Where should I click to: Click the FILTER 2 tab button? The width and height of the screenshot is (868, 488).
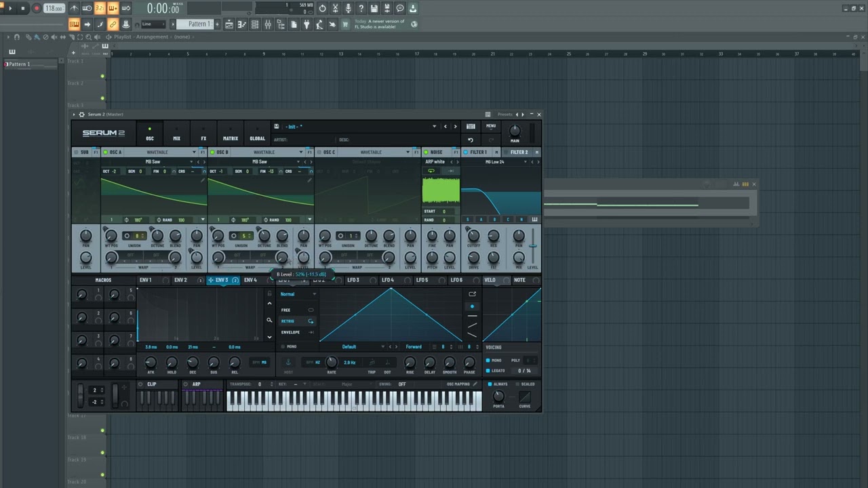(519, 152)
